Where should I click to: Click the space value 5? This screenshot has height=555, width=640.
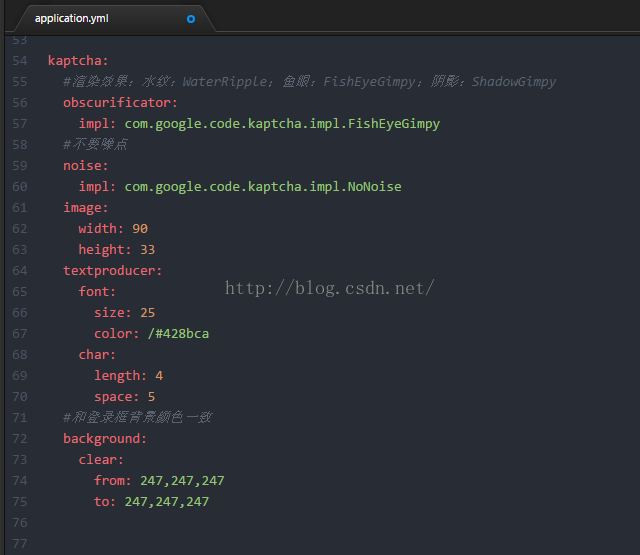pyautogui.click(x=151, y=397)
